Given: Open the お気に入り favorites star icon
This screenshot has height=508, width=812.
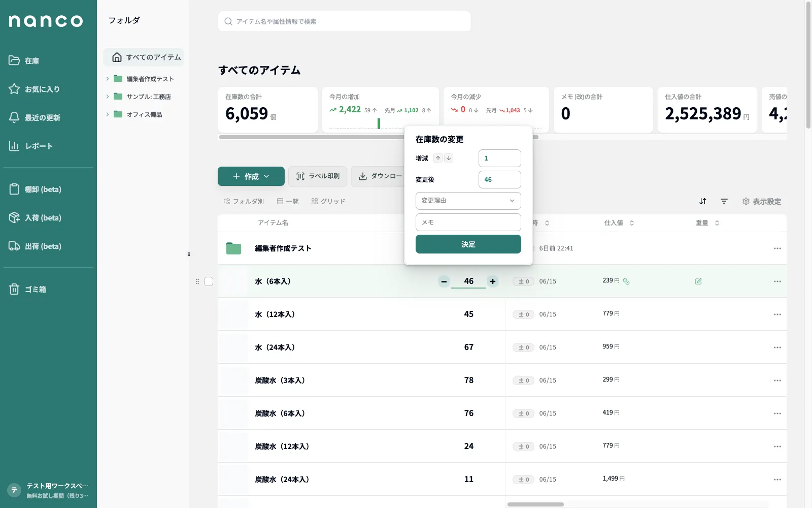Looking at the screenshot, I should pos(14,89).
